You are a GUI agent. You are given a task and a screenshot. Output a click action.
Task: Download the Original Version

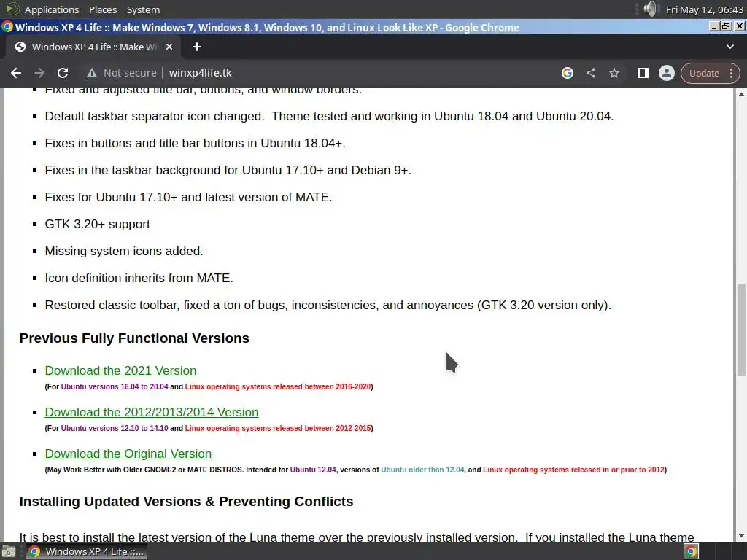[x=128, y=454]
